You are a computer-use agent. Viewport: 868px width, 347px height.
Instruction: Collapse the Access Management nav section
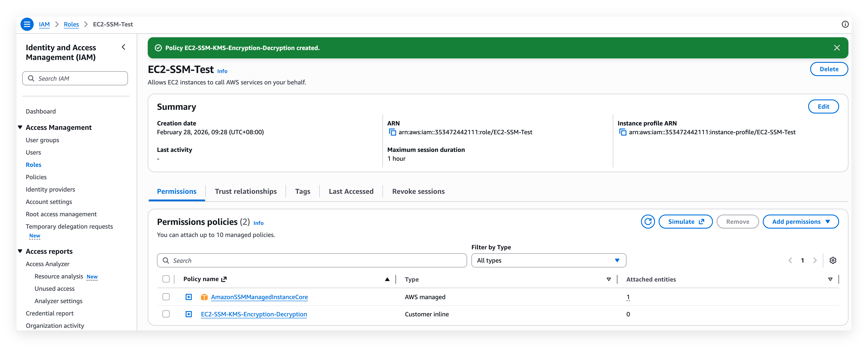tap(20, 127)
